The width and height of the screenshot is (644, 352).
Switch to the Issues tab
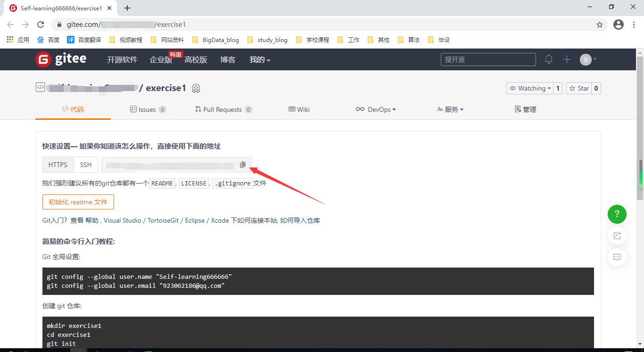[148, 109]
